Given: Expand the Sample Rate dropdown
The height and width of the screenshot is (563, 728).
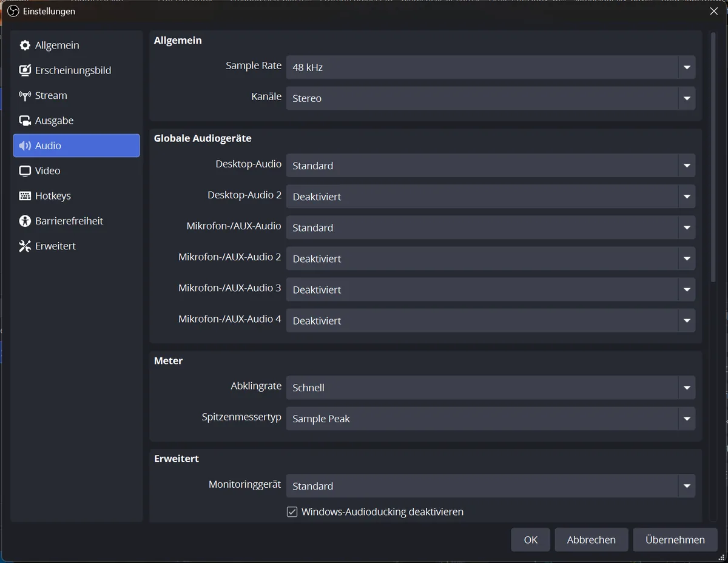Looking at the screenshot, I should (491, 67).
